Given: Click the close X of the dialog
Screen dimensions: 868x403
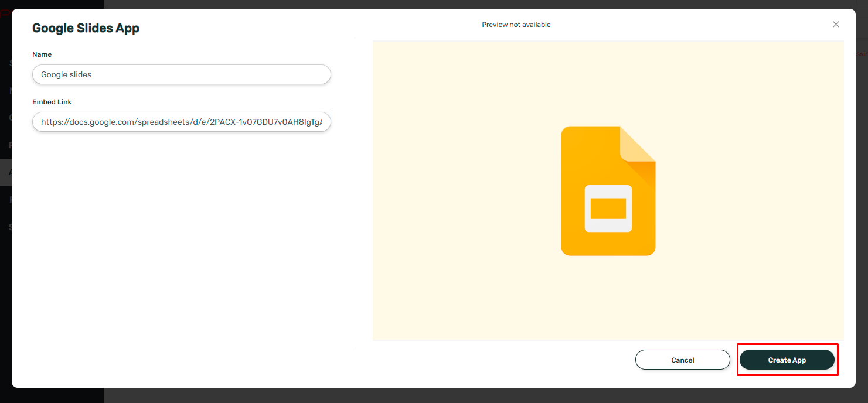Looking at the screenshot, I should pyautogui.click(x=836, y=24).
